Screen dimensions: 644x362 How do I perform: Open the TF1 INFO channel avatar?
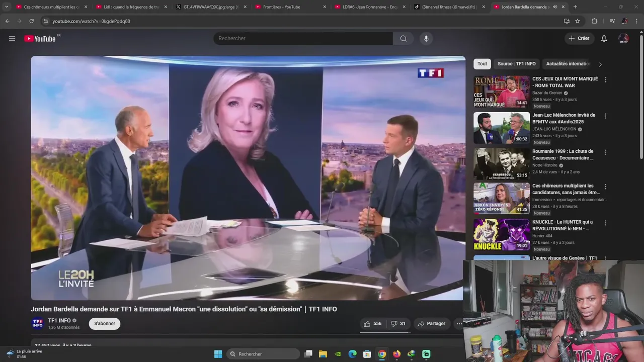coord(38,324)
